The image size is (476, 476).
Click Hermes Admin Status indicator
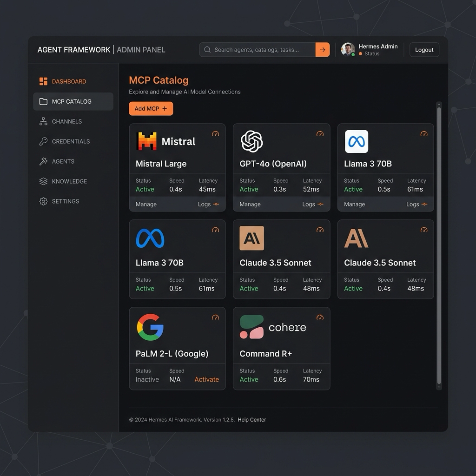click(369, 54)
